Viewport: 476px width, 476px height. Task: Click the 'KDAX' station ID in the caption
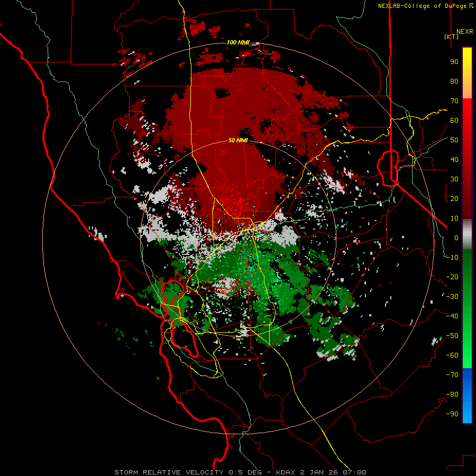[286, 472]
